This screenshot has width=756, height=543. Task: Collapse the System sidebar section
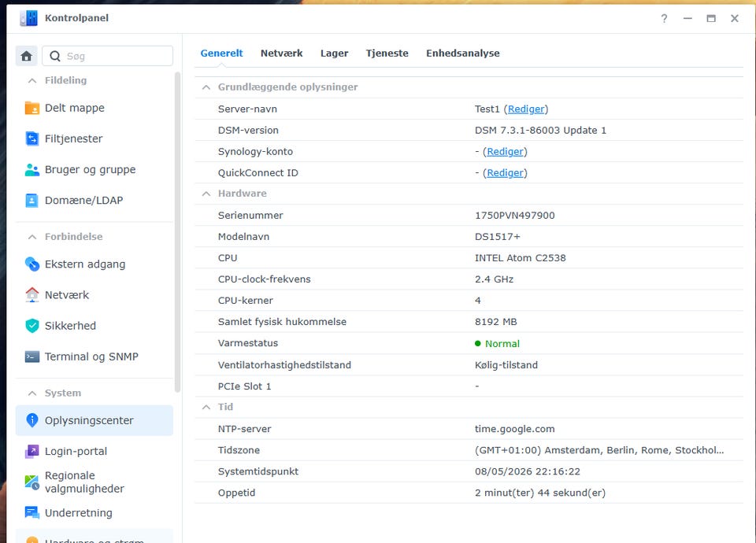point(32,393)
